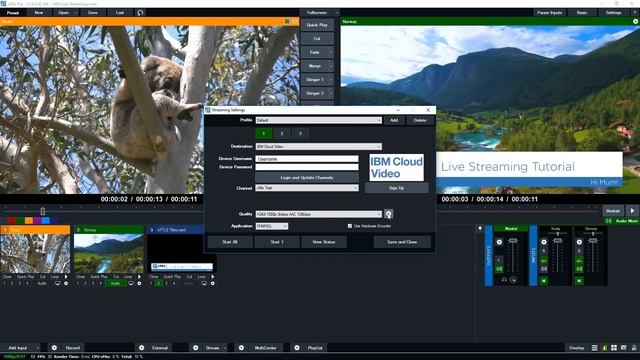The height and width of the screenshot is (360, 640).
Task: Open Koala input settings gear
Action: pos(66,283)
